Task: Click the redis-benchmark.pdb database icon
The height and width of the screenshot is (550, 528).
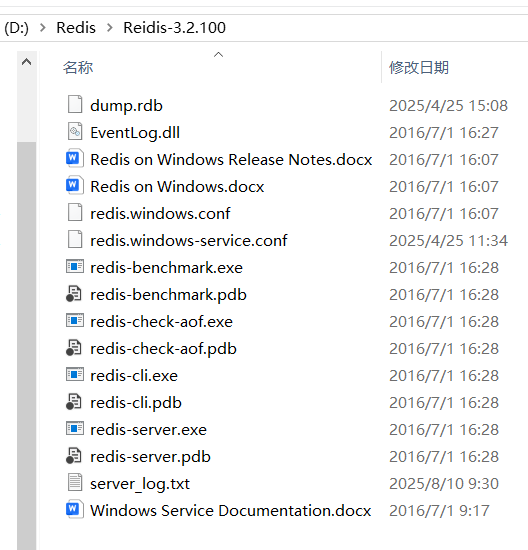Action: point(74,294)
